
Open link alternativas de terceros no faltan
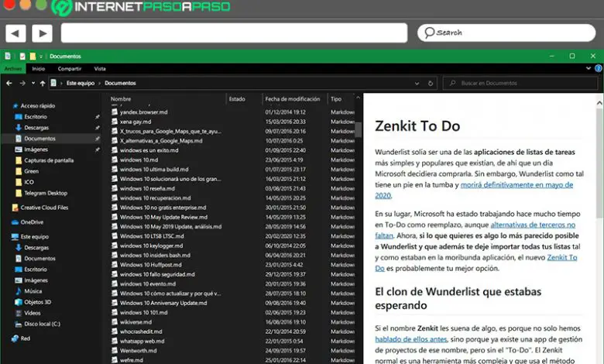(x=533, y=225)
